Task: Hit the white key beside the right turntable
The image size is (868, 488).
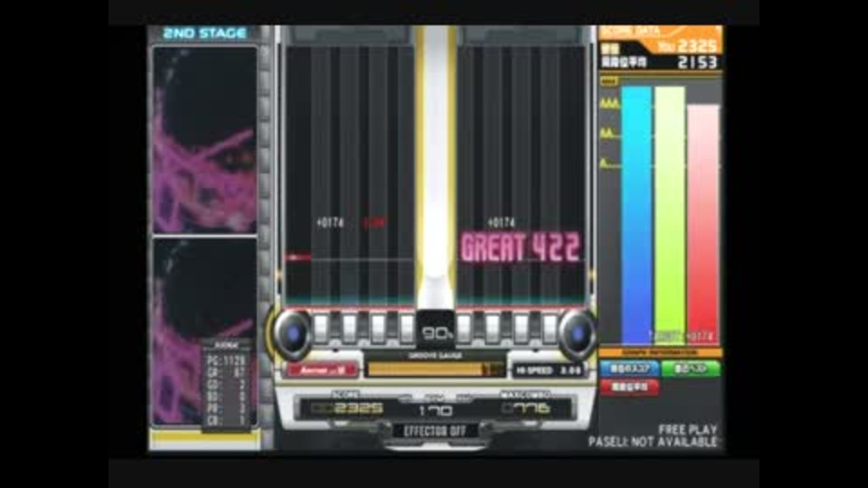Action: (549, 329)
